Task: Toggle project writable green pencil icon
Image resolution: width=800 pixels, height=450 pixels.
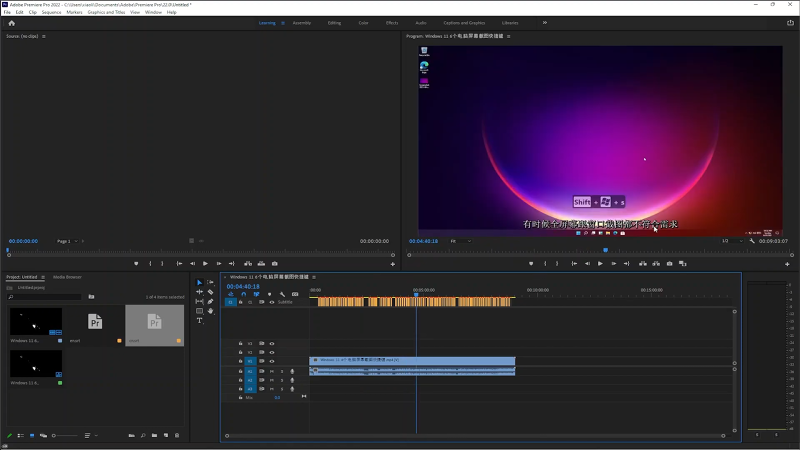Action: tap(9, 436)
